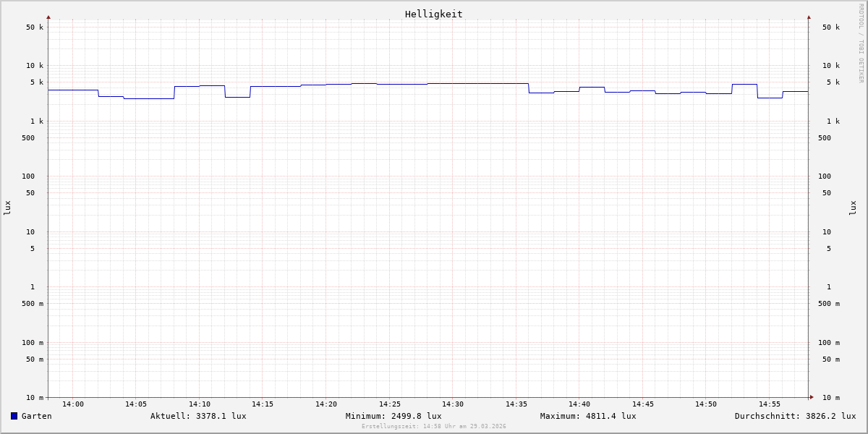868x434 pixels.
Task: Click the red arrow atop the left axis
Action: click(x=48, y=17)
